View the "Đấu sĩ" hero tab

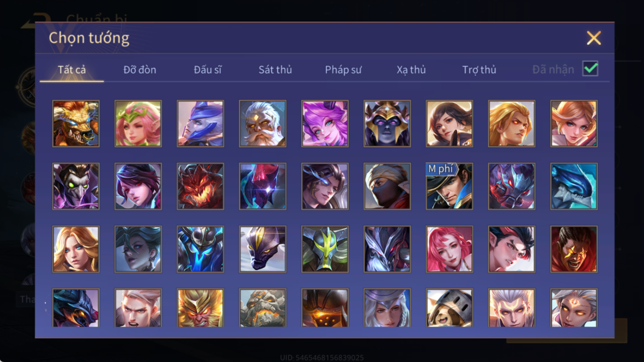207,70
